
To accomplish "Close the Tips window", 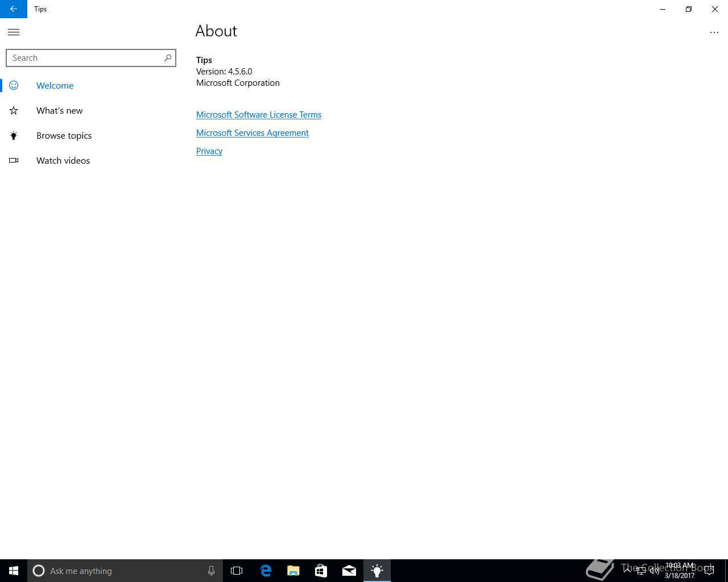I will tap(715, 9).
